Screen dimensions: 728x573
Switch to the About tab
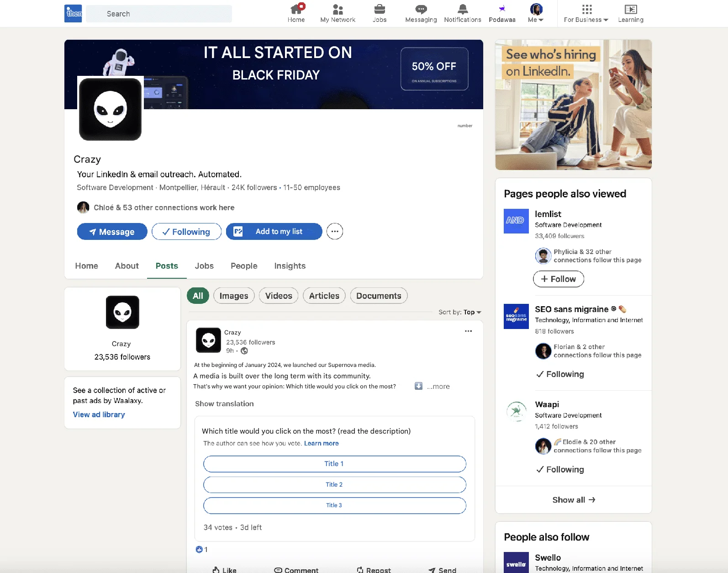tap(127, 266)
